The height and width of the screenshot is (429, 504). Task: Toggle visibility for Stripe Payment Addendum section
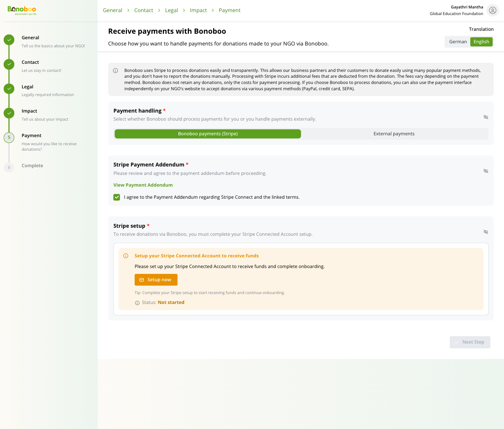coord(486,171)
